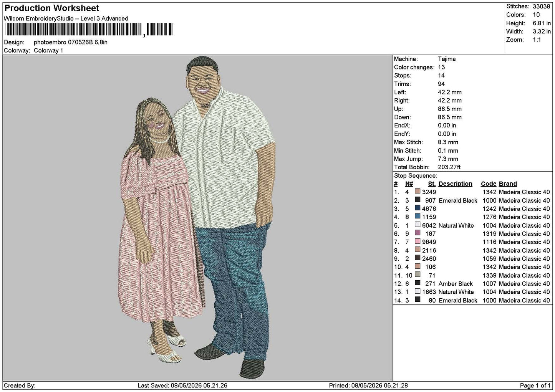Click the Zoom value 1:1

coord(537,40)
